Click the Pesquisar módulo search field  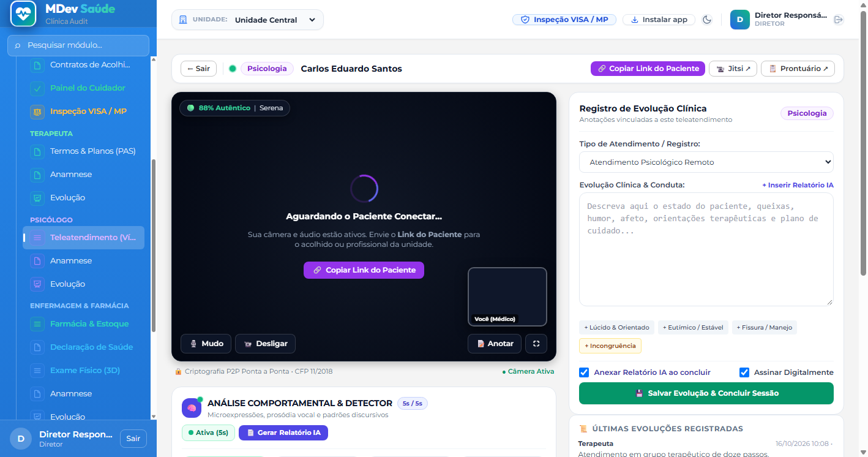coord(78,45)
